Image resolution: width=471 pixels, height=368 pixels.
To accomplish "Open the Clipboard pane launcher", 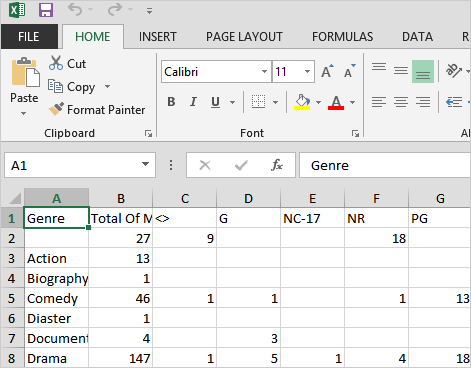I will coord(148,134).
